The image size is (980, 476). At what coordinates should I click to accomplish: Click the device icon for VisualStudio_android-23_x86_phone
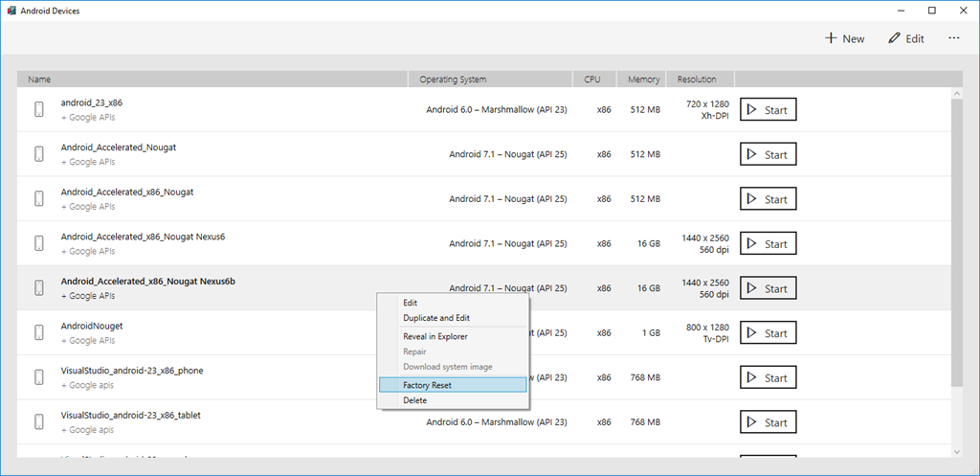39,377
